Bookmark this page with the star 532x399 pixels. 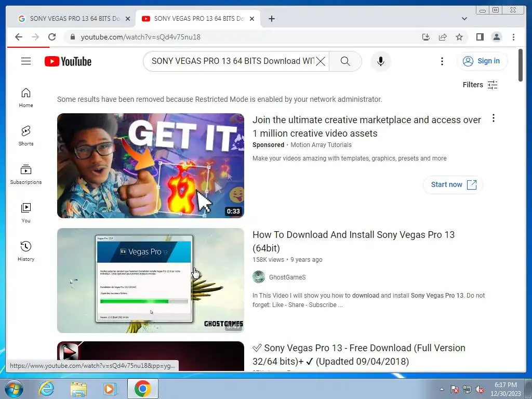pyautogui.click(x=459, y=37)
